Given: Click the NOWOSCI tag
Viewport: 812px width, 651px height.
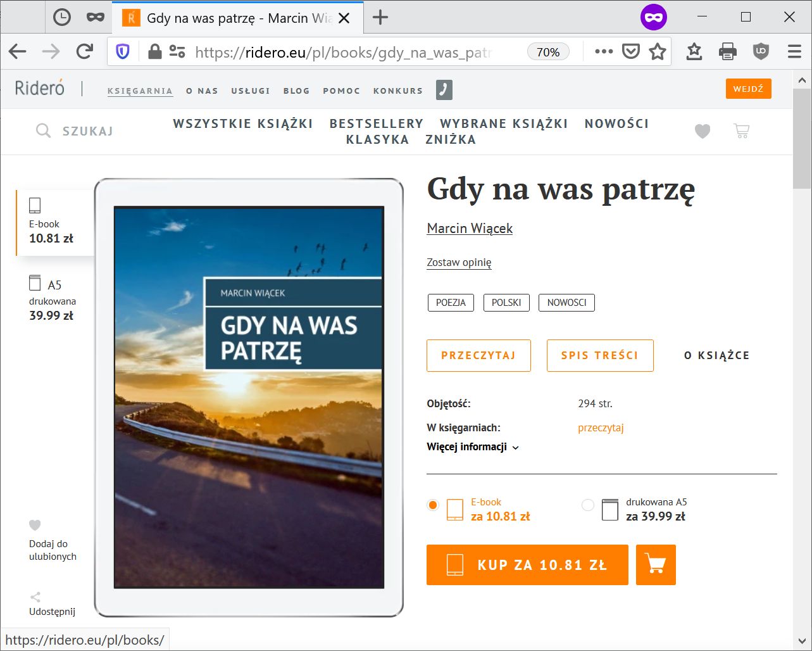Looking at the screenshot, I should (x=566, y=303).
